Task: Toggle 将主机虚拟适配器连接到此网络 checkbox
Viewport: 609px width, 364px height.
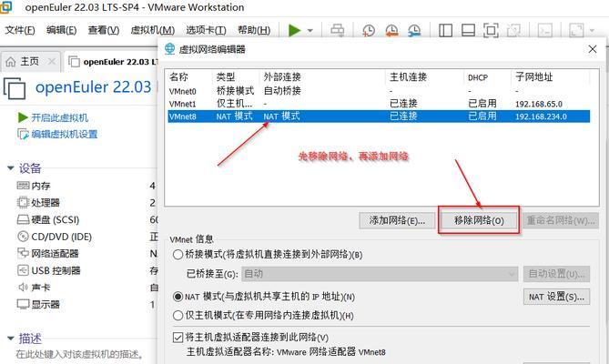Action: pyautogui.click(x=178, y=338)
